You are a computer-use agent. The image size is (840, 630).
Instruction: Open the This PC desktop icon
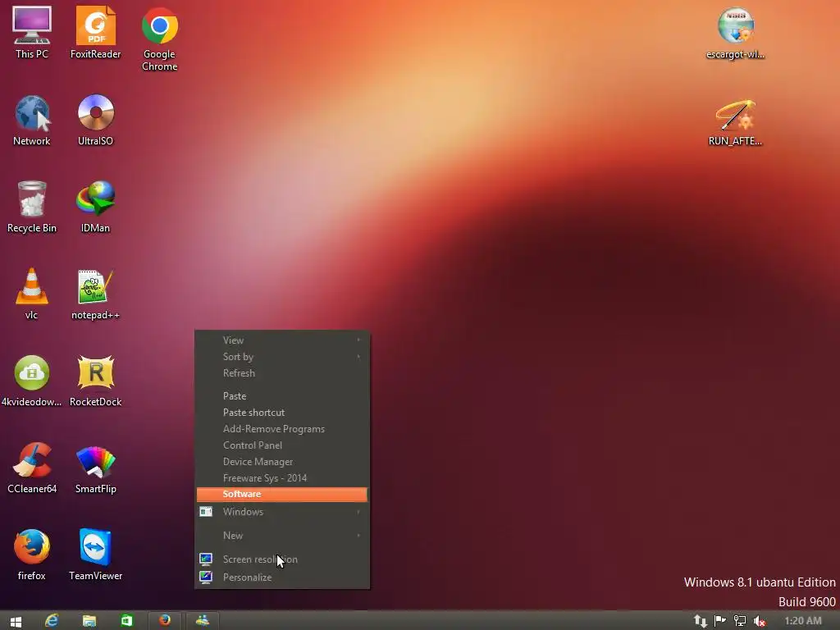point(32,32)
